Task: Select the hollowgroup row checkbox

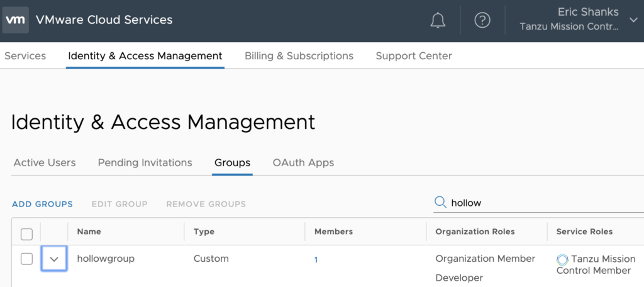Action: point(26,259)
